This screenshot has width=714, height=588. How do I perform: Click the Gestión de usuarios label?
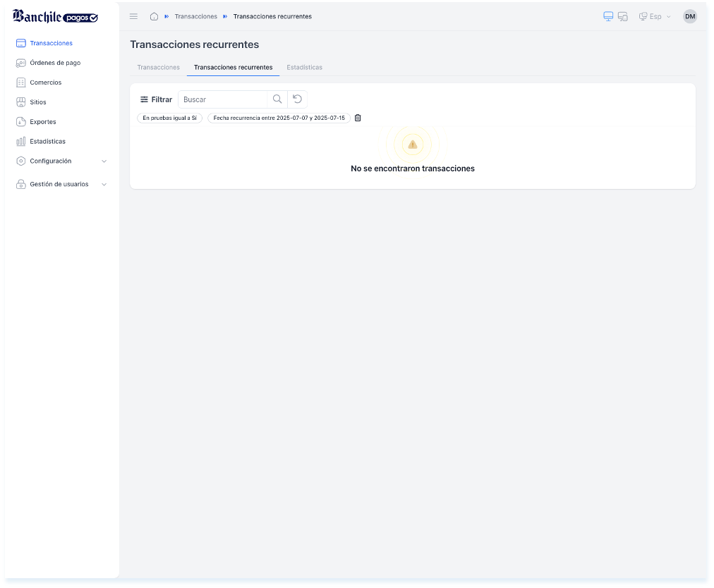pyautogui.click(x=59, y=184)
